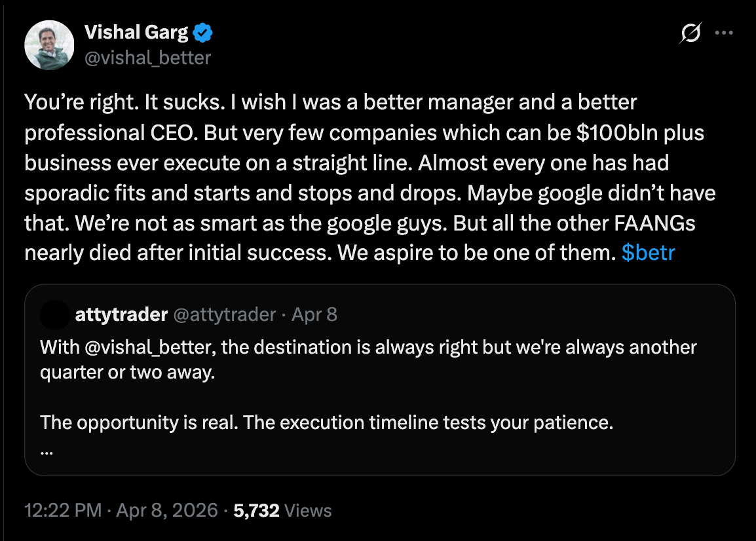756x541 pixels.
Task: Click the 12:22 PM timestamp
Action: pyautogui.click(x=62, y=510)
